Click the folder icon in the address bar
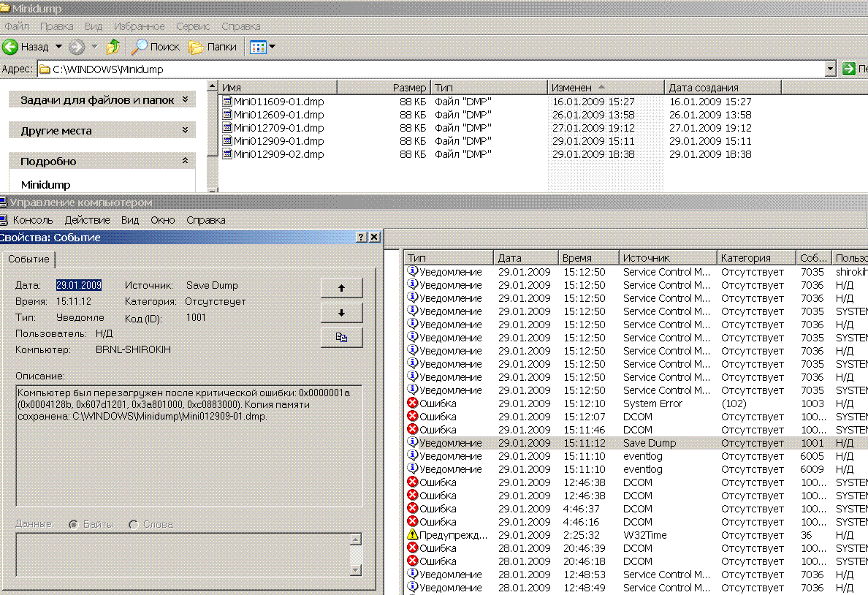This screenshot has width=868, height=595. (x=45, y=69)
